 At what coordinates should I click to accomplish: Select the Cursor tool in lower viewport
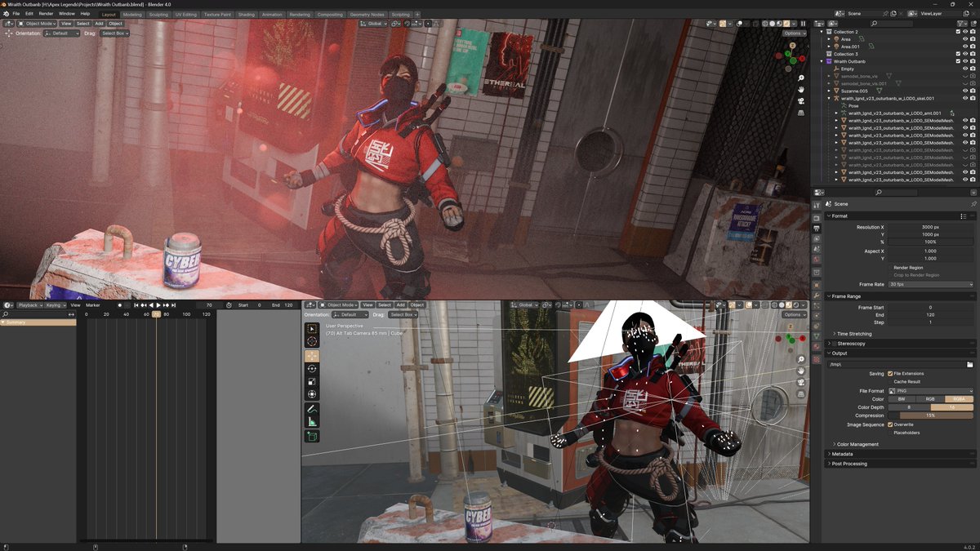312,342
